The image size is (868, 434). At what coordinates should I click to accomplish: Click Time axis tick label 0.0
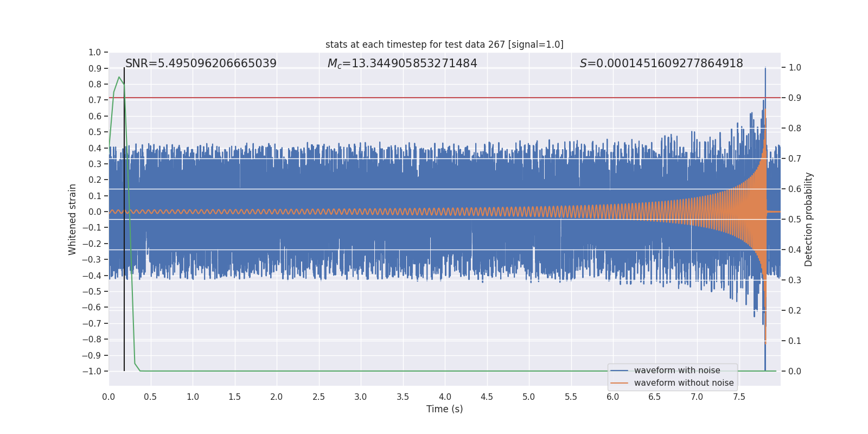pyautogui.click(x=108, y=397)
